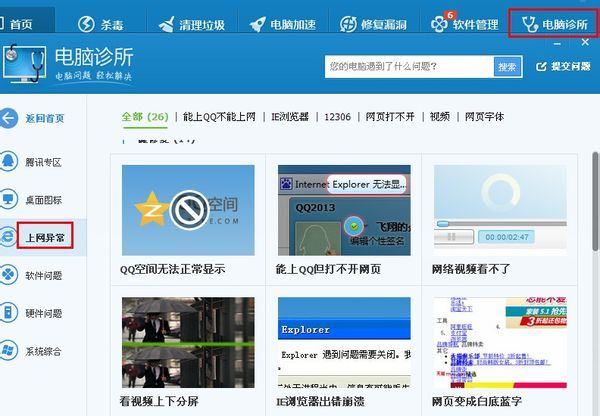Click the 腾讯专区 penguin icon
600x416 pixels.
click(x=8, y=162)
